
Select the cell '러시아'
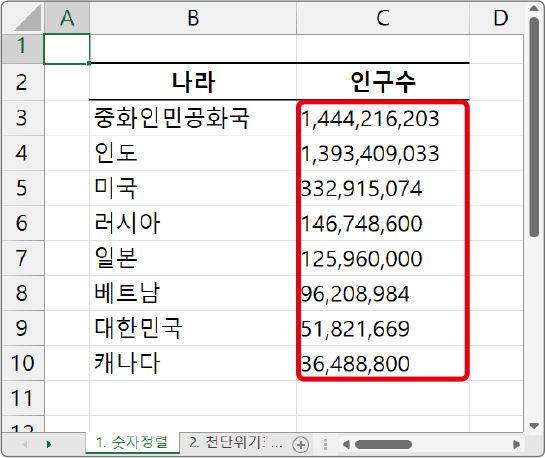pyautogui.click(x=193, y=223)
